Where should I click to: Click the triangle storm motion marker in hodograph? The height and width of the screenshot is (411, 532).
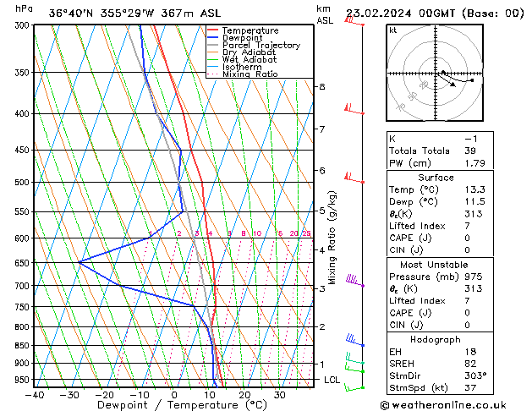pyautogui.click(x=452, y=84)
